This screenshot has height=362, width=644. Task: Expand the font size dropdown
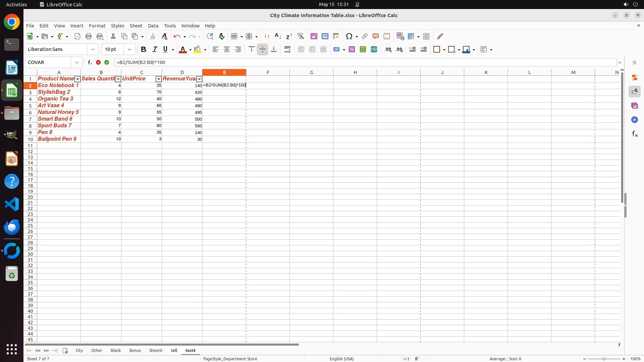point(129,50)
